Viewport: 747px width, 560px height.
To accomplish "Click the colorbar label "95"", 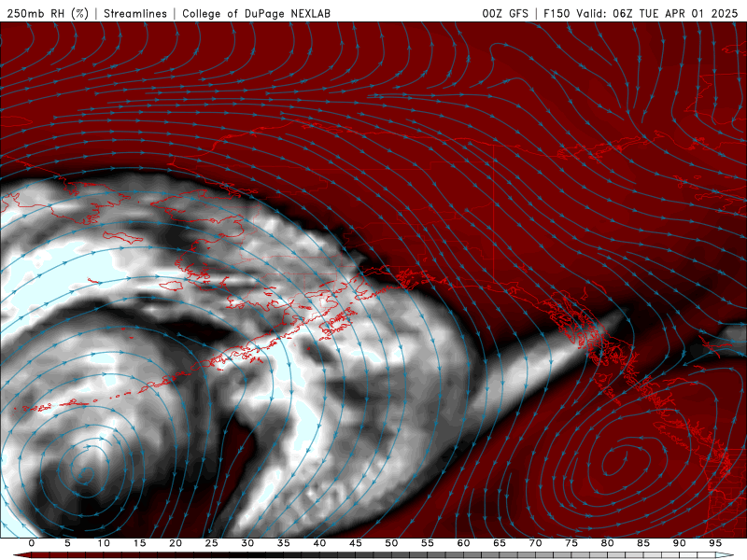I will tap(715, 543).
